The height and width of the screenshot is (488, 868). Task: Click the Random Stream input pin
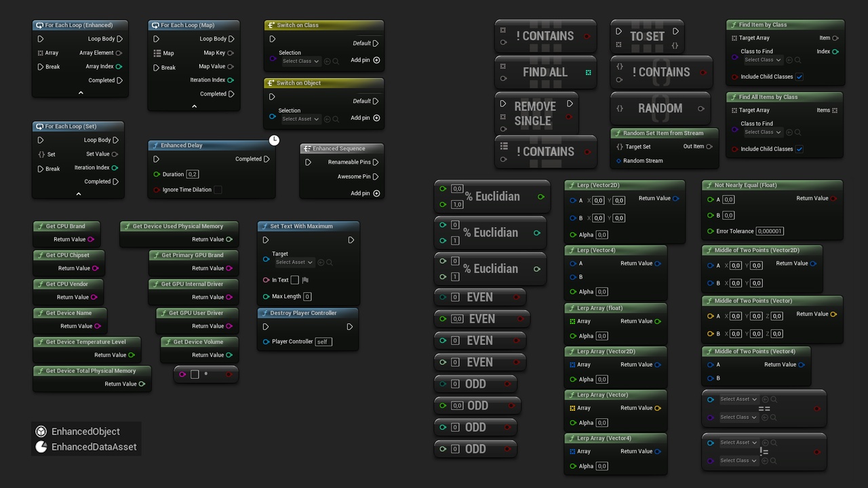pyautogui.click(x=619, y=161)
